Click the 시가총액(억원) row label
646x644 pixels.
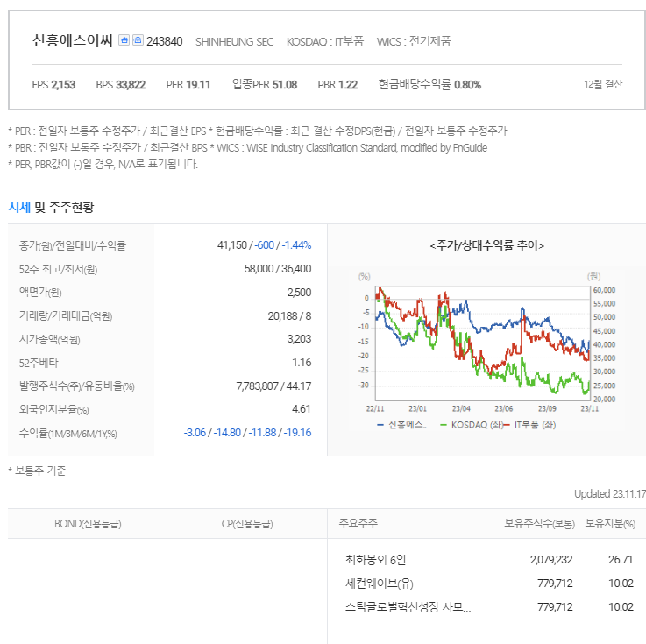coord(49,340)
